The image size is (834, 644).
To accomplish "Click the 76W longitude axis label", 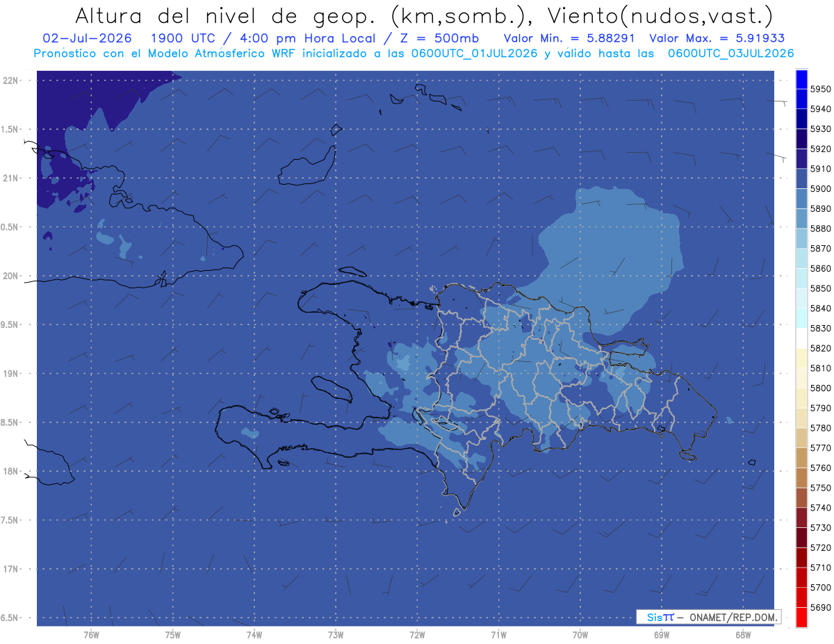I will point(91,635).
